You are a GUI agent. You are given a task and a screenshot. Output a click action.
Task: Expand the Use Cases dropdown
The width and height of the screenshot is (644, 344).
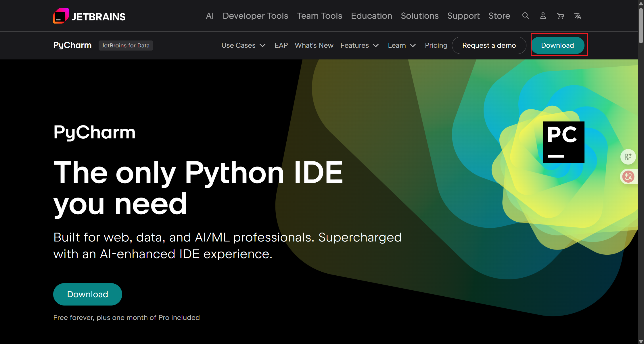point(243,45)
